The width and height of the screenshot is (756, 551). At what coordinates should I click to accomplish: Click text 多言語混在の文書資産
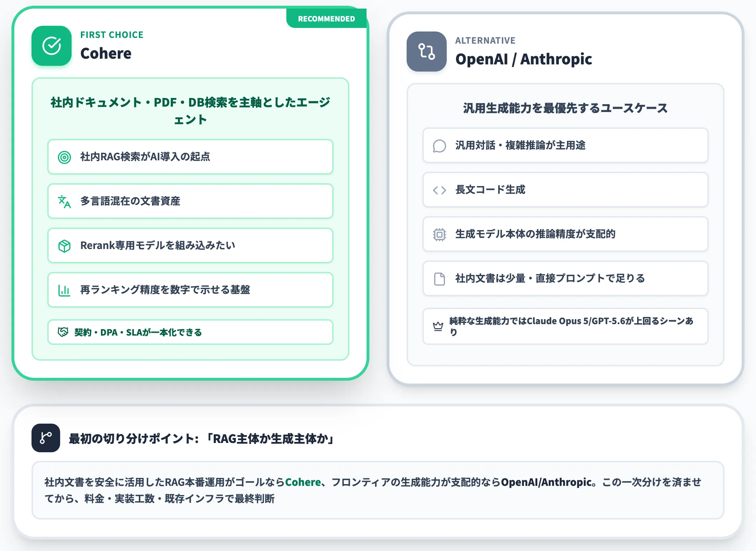tap(130, 201)
